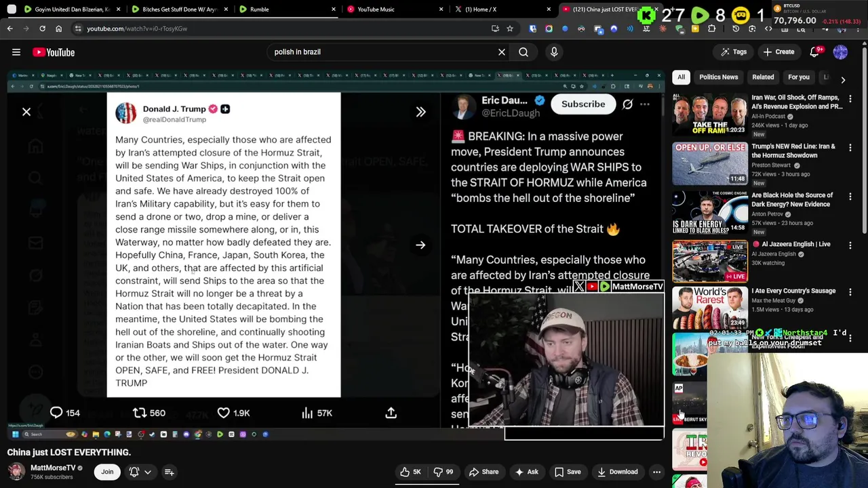Ask about this video
The height and width of the screenshot is (488, 868).
click(526, 472)
